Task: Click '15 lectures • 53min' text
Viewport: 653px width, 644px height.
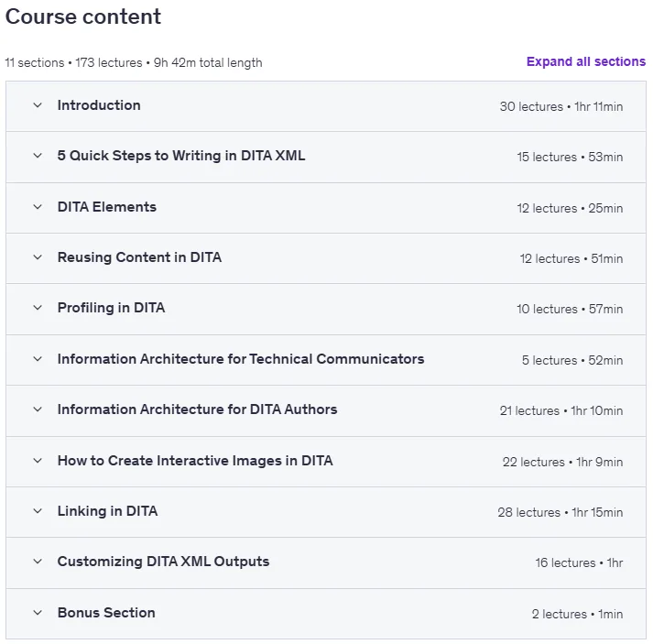Action: click(571, 157)
